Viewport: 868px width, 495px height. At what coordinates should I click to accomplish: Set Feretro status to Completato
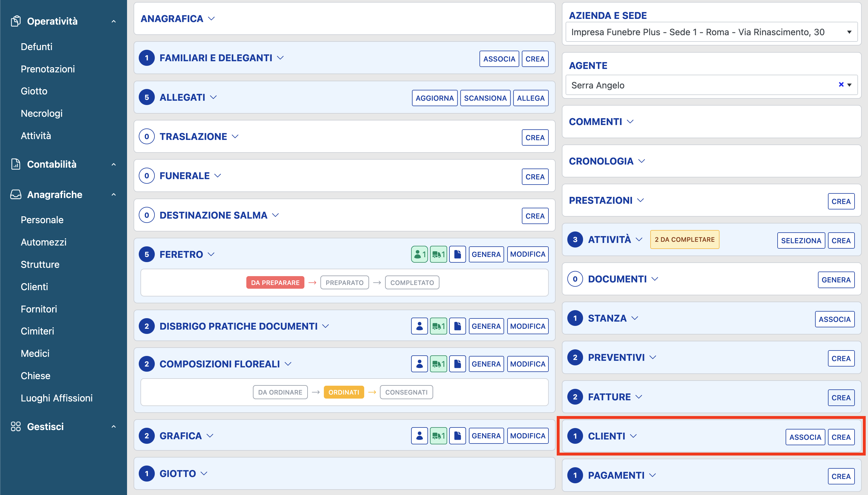click(x=412, y=282)
